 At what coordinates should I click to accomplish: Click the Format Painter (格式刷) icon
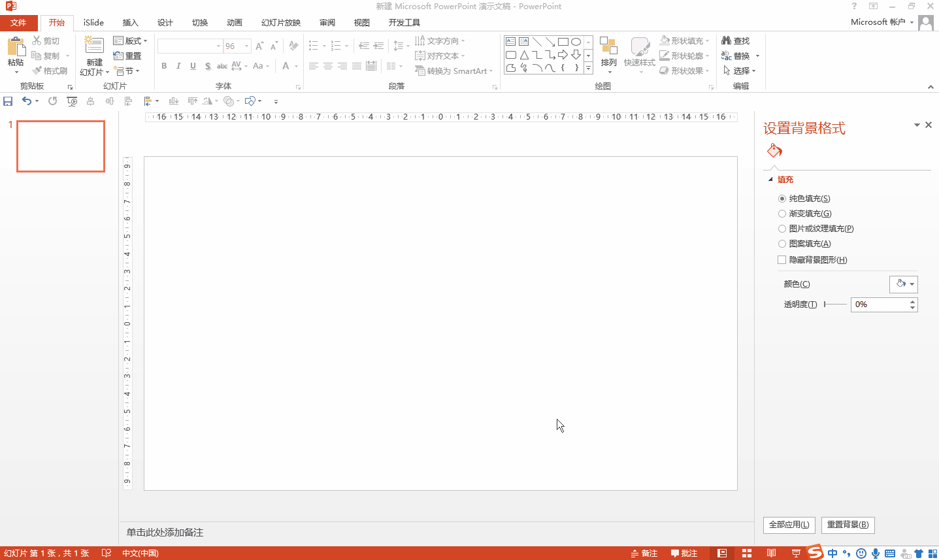[x=37, y=71]
